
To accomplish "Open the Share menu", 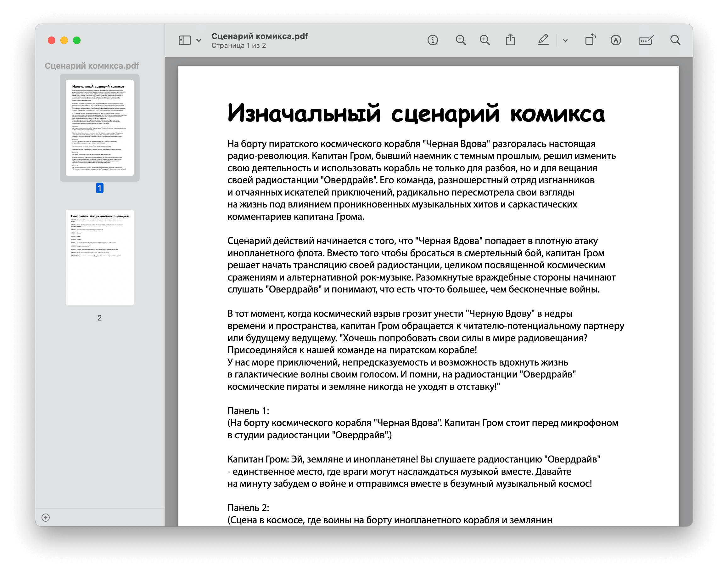I will 511,40.
